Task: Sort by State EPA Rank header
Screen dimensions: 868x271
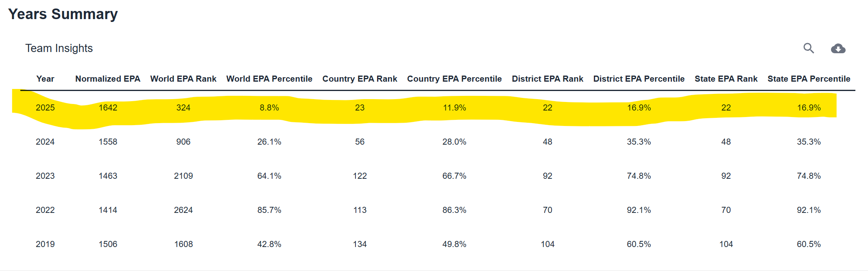Action: click(x=726, y=79)
